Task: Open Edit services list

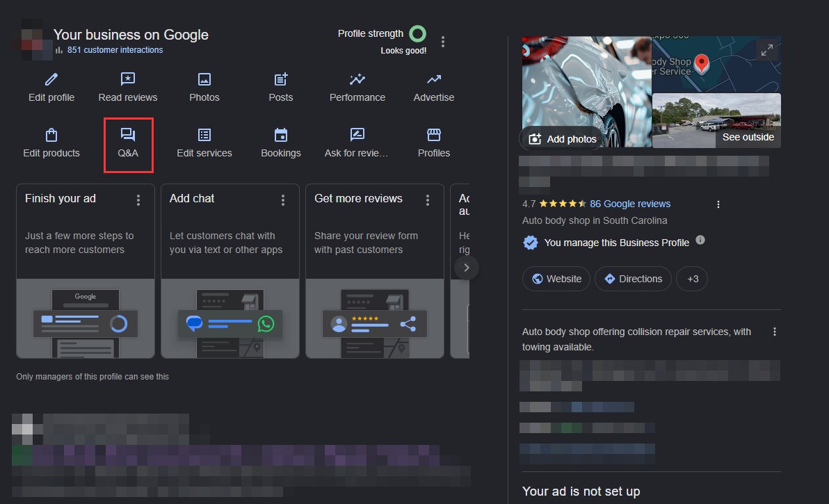Action: (204, 143)
